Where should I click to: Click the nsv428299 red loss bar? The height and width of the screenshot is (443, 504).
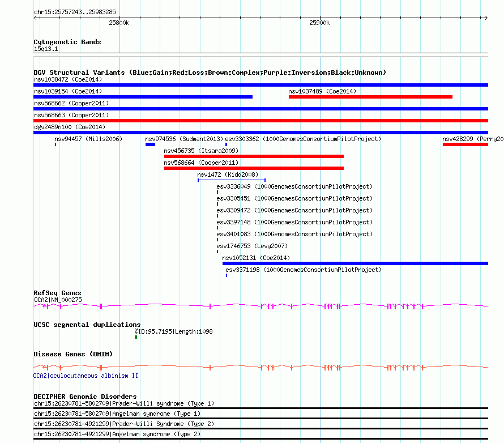465,144
